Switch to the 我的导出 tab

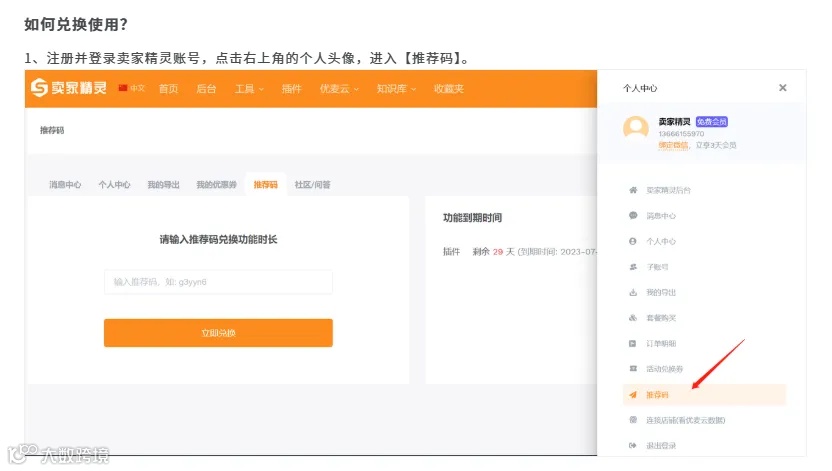click(163, 185)
